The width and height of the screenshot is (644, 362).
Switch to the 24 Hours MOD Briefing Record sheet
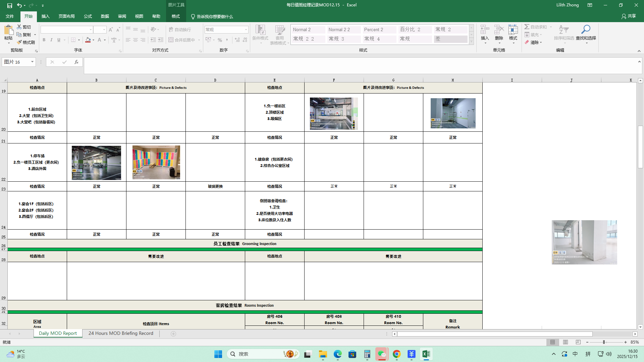pyautogui.click(x=121, y=334)
